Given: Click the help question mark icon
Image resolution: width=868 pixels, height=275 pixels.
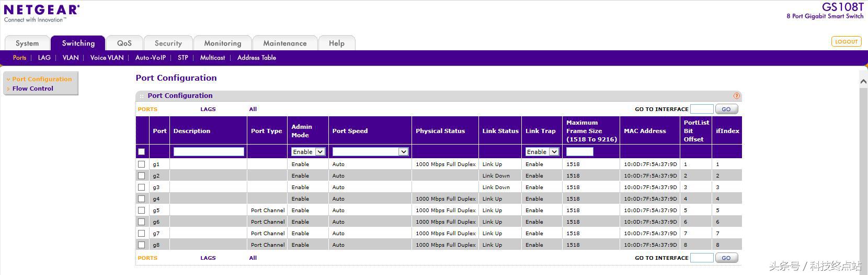Looking at the screenshot, I should [737, 96].
